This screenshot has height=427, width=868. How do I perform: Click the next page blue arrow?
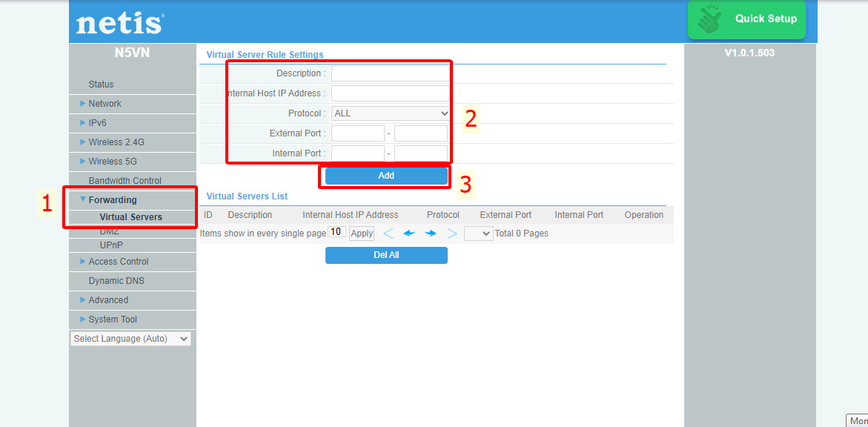[x=430, y=233]
